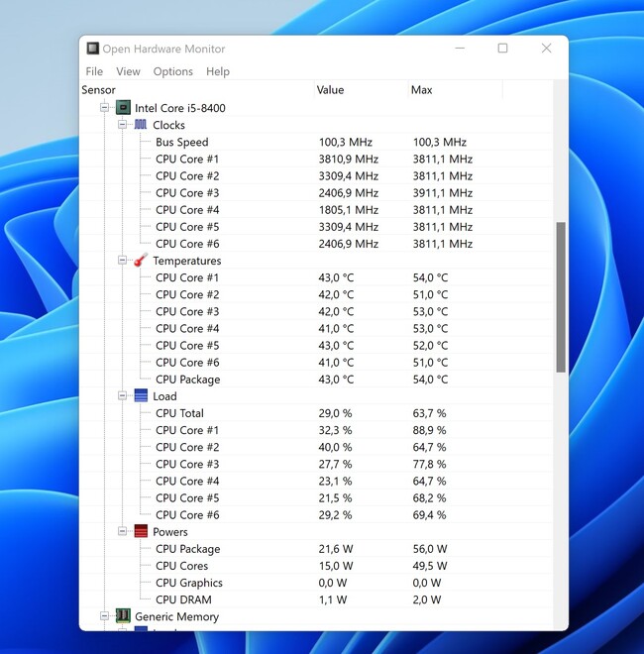Select the CPU Total load row
The height and width of the screenshot is (654, 644).
(179, 413)
